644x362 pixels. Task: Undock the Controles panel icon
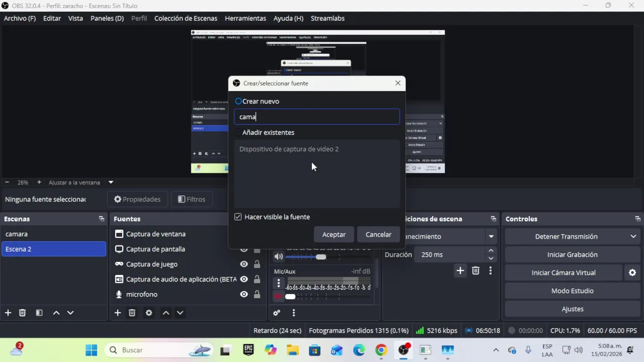[x=638, y=219]
